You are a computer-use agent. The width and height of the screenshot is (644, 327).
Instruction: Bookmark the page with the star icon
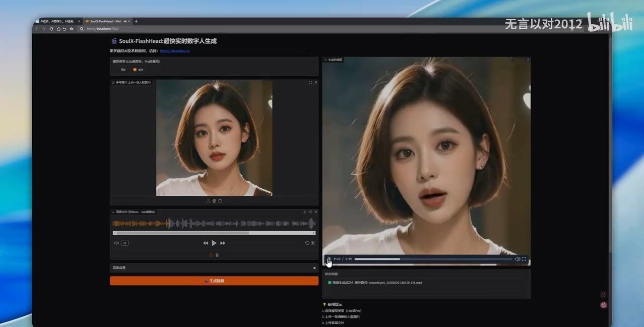[x=72, y=29]
